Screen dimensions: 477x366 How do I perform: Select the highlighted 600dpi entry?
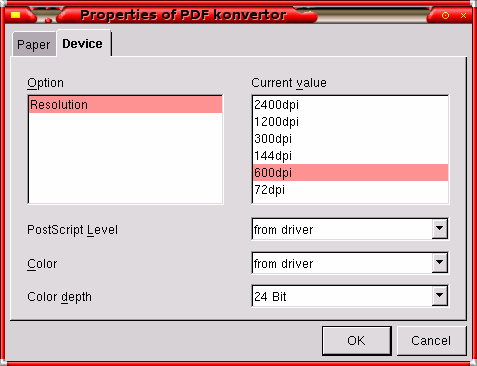350,173
